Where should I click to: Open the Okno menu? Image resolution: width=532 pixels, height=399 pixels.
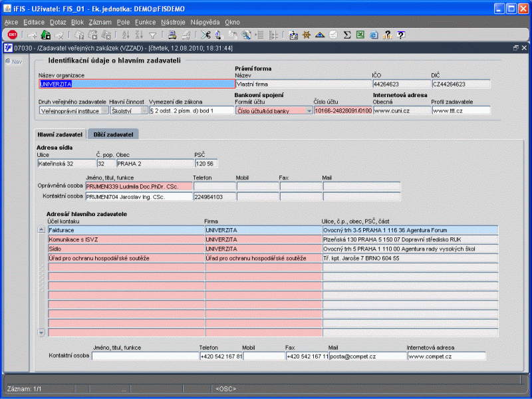232,22
